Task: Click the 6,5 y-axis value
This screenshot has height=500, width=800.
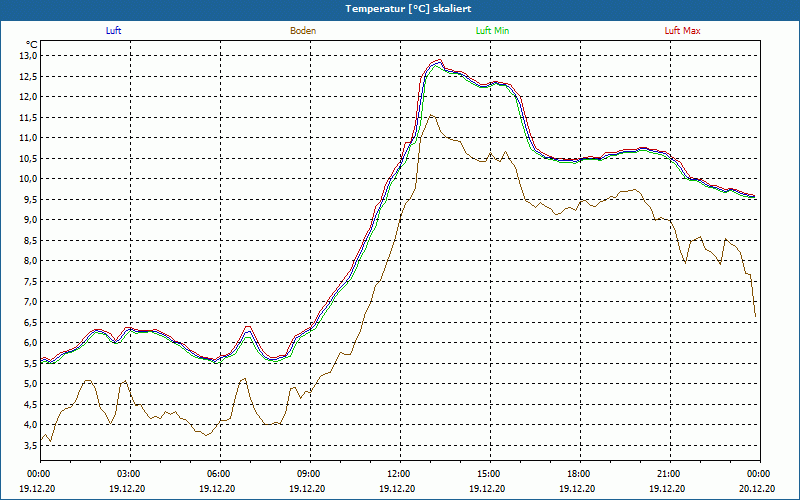Action: pyautogui.click(x=31, y=322)
